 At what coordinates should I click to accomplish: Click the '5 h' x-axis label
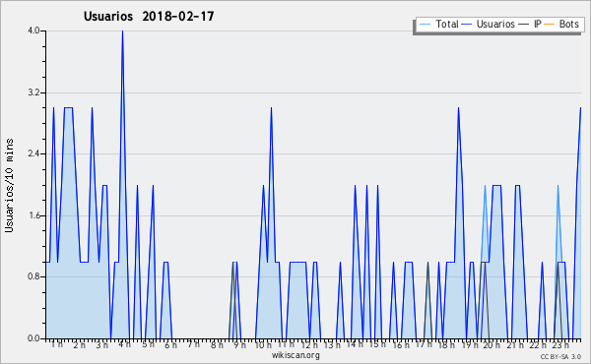(148, 344)
